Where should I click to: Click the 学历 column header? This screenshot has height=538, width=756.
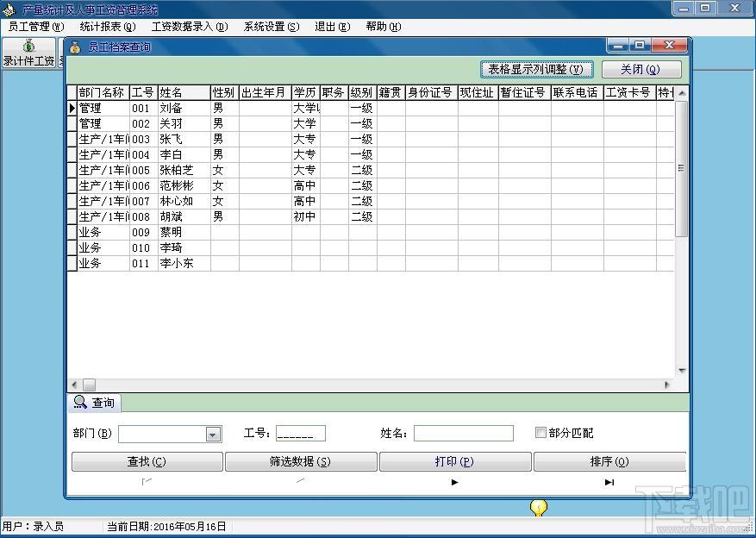point(306,92)
